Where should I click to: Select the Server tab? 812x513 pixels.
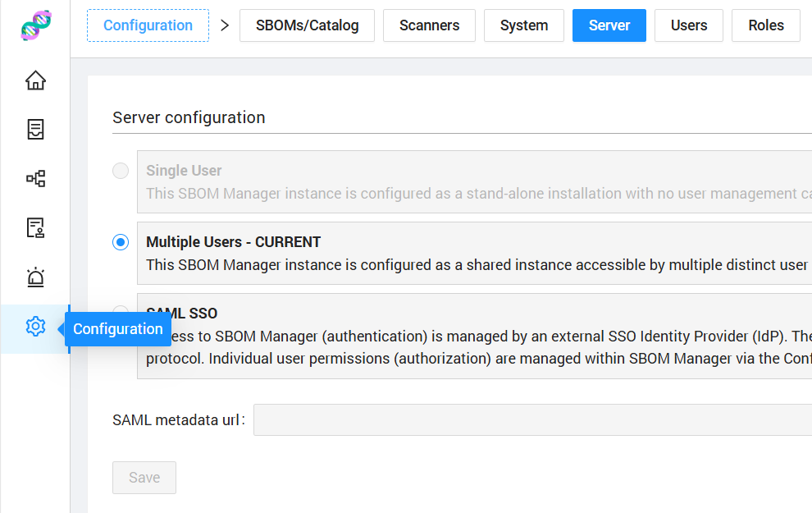click(x=609, y=25)
